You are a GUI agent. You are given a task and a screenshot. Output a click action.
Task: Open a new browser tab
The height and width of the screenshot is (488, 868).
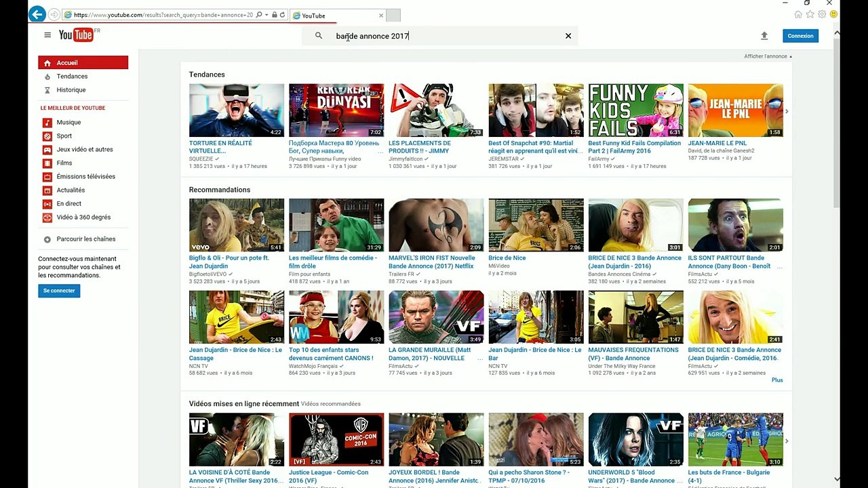click(393, 15)
